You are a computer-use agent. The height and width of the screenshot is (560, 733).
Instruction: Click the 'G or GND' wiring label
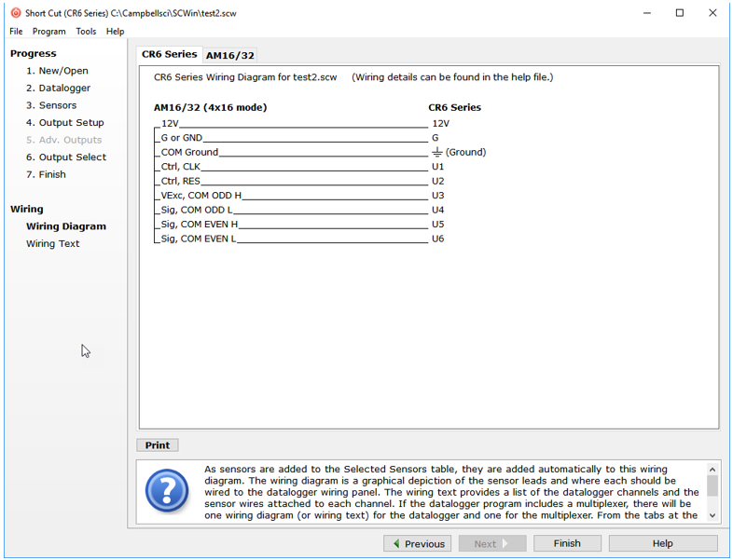(x=181, y=138)
